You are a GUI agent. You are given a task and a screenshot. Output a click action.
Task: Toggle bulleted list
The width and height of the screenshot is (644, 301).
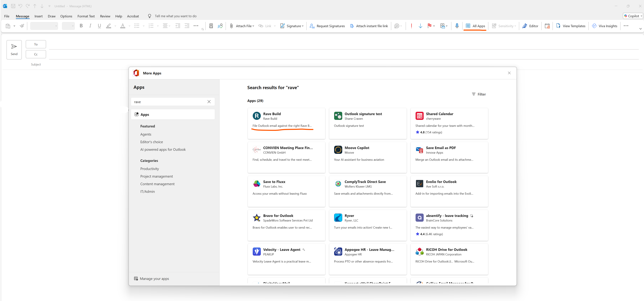point(137,26)
